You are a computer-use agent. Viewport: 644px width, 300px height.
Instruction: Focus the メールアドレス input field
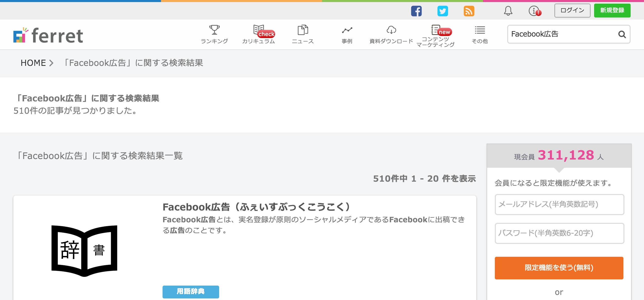point(559,204)
